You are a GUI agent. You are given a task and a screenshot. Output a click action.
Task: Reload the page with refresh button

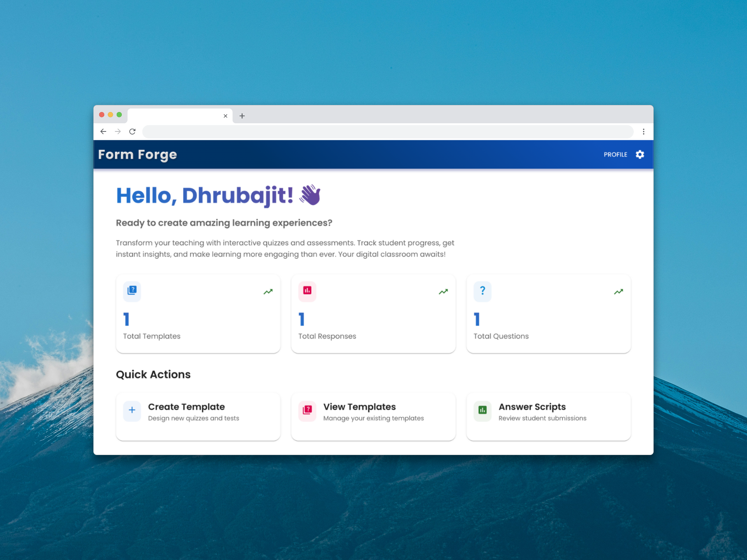pos(132,131)
